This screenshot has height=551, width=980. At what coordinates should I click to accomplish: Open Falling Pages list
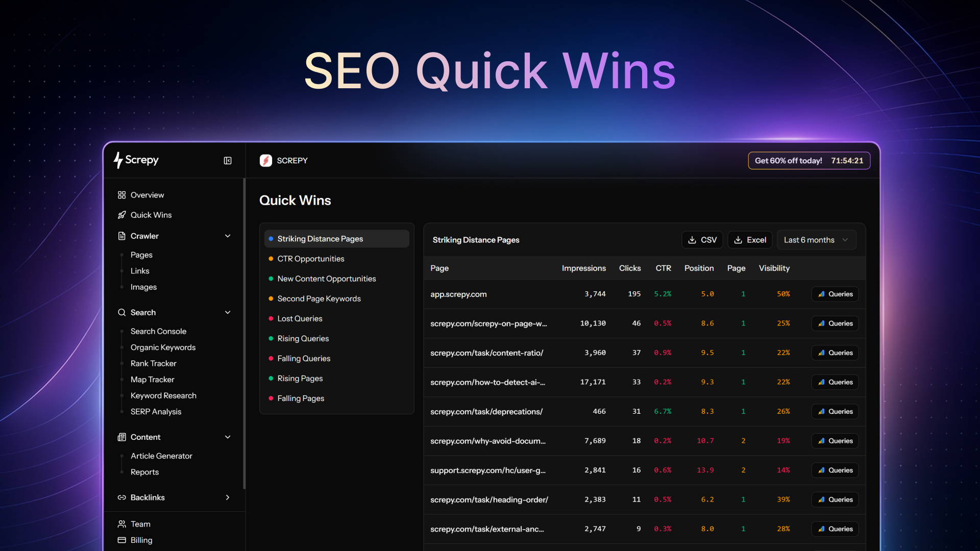[x=337, y=398]
